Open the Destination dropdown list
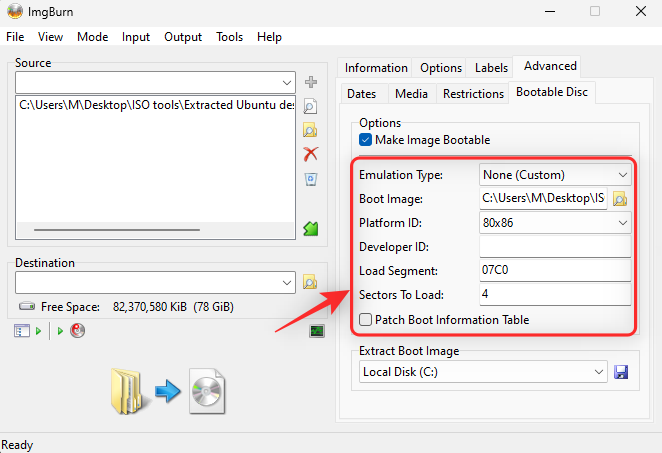The image size is (662, 453). [287, 282]
